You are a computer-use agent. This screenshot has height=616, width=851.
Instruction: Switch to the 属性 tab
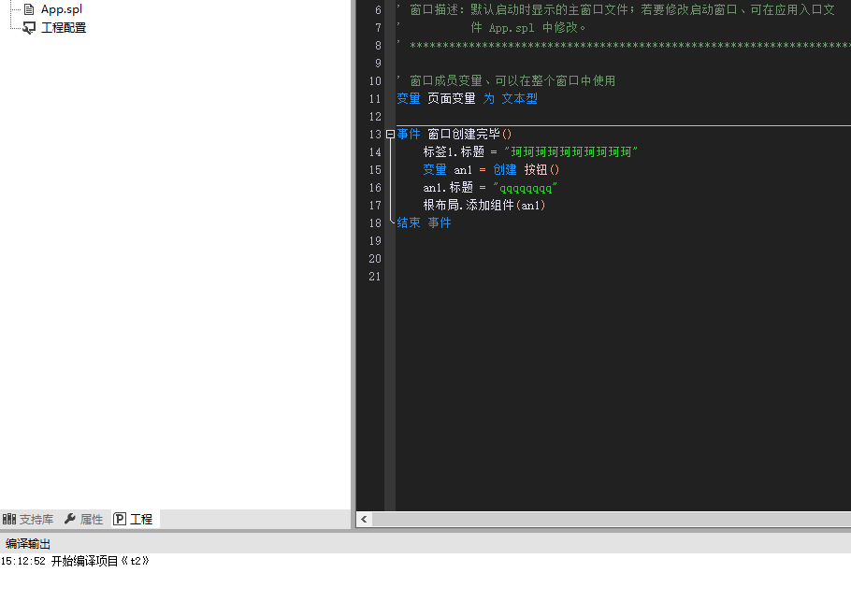coord(91,519)
